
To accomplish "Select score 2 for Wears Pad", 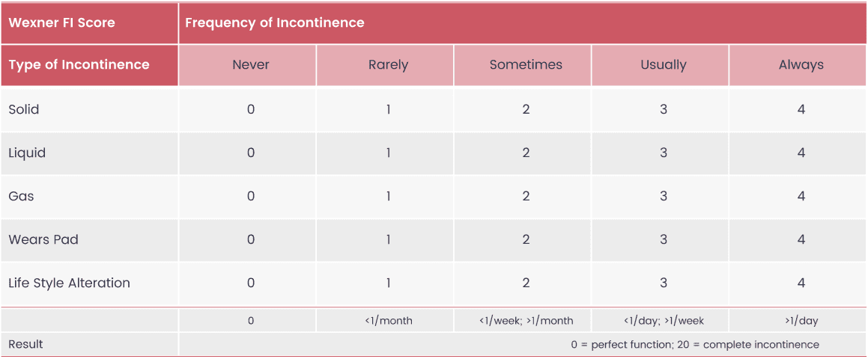I will point(526,239).
